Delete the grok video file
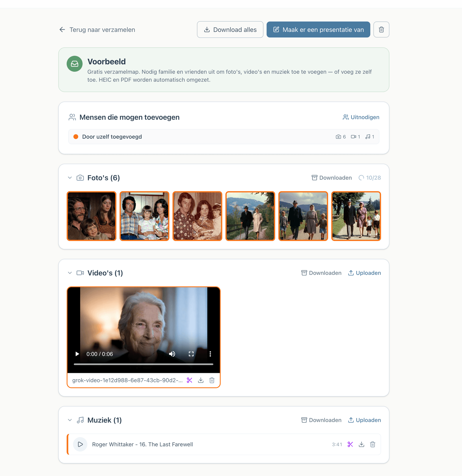 click(212, 380)
